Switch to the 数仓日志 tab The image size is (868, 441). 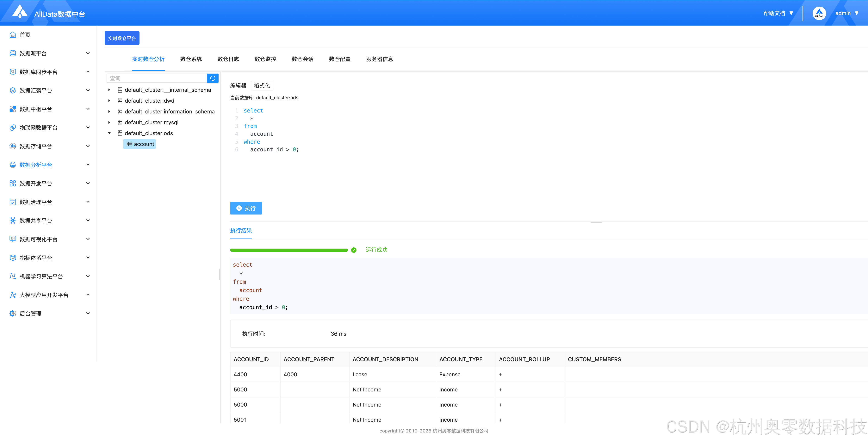(x=228, y=59)
